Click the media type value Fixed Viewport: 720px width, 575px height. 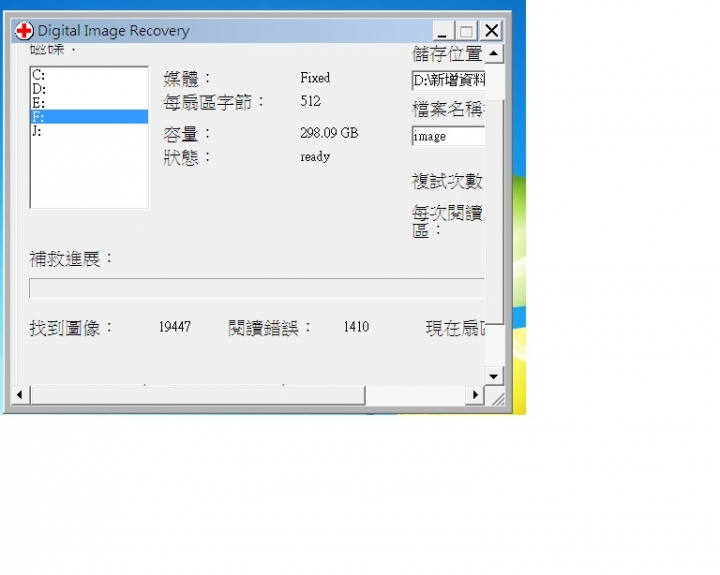click(x=315, y=78)
